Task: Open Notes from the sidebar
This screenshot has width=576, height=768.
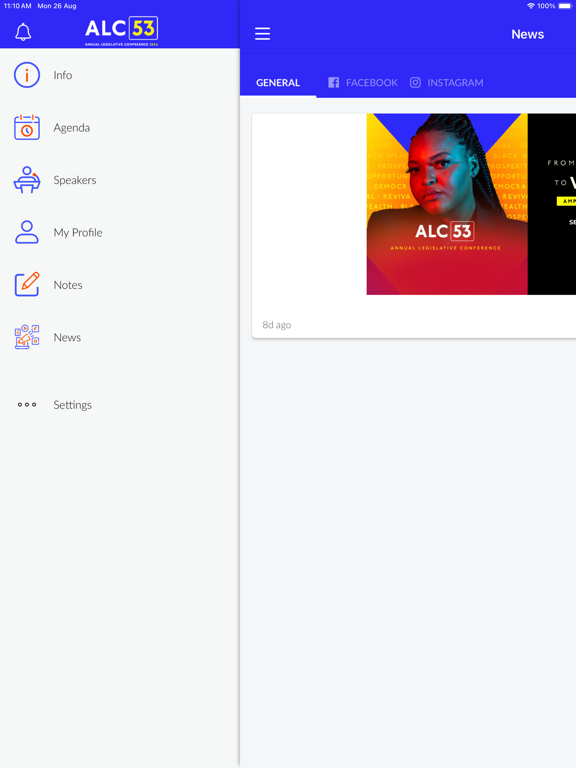Action: [68, 285]
